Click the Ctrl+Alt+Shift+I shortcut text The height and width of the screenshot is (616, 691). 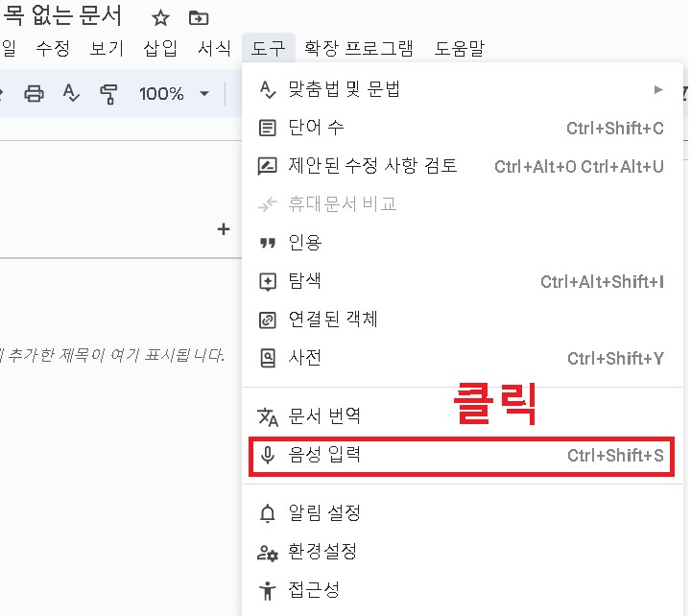tap(603, 282)
